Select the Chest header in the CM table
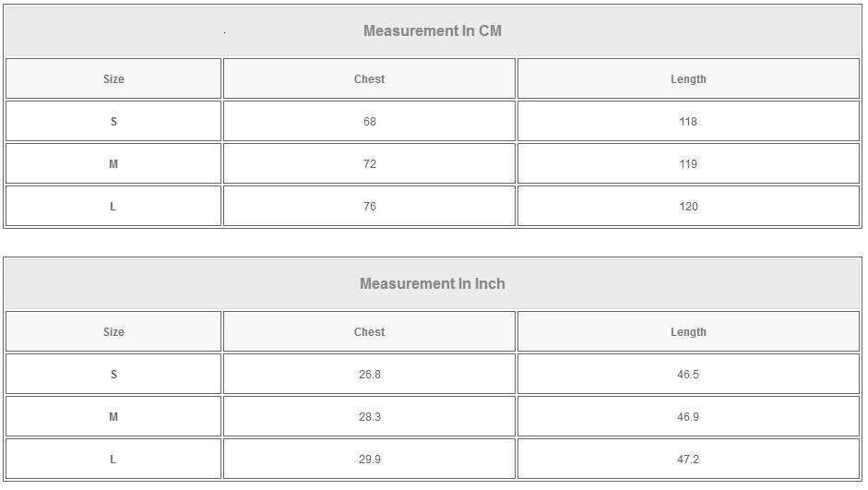This screenshot has width=868, height=490. (x=369, y=79)
